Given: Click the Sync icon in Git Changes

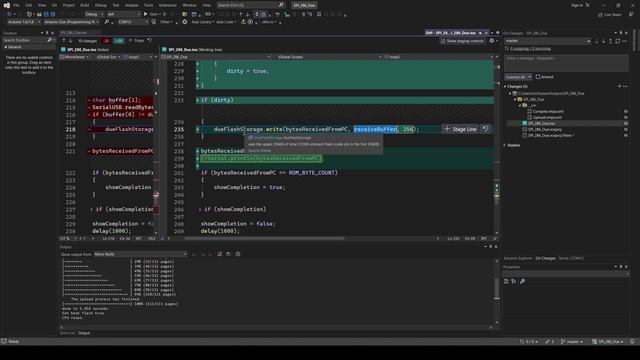Looking at the screenshot, I should point(618,41).
